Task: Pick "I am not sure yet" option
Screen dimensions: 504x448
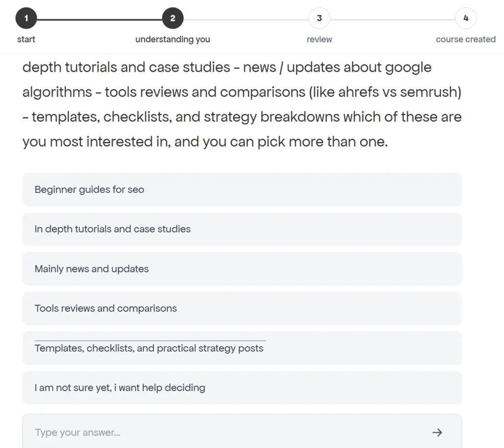Action: click(x=242, y=388)
